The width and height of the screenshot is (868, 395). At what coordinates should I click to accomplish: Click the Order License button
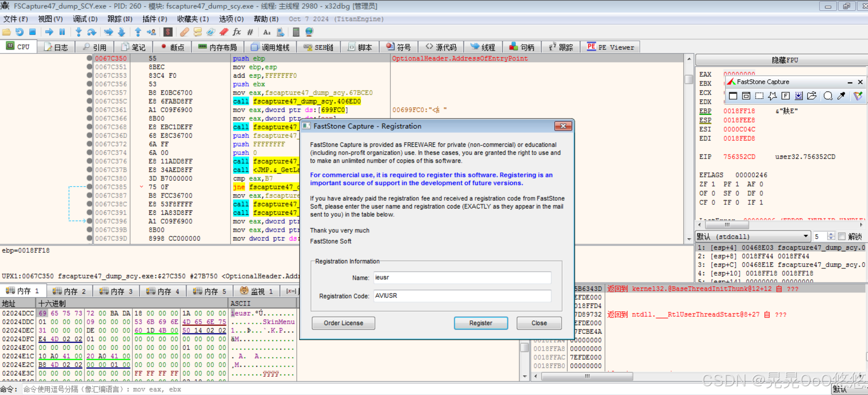343,323
